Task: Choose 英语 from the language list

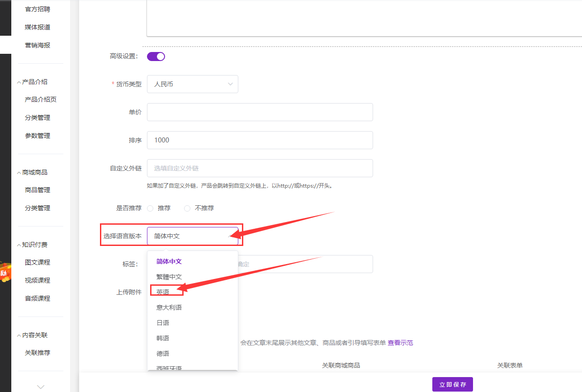Action: (x=163, y=292)
